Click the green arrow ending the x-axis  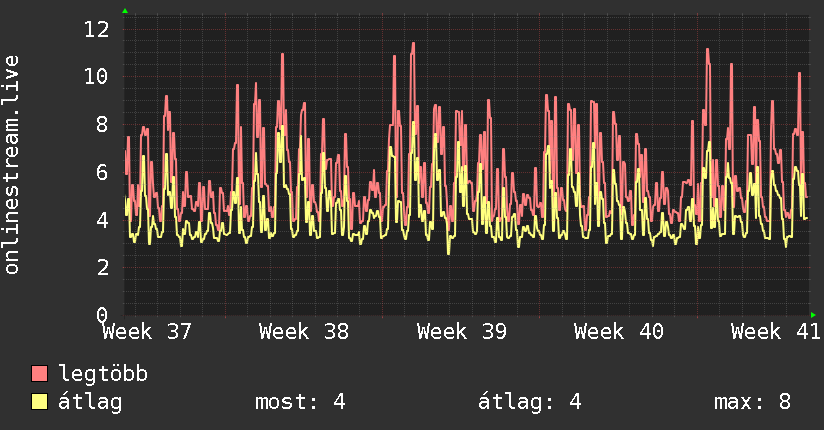(x=813, y=315)
